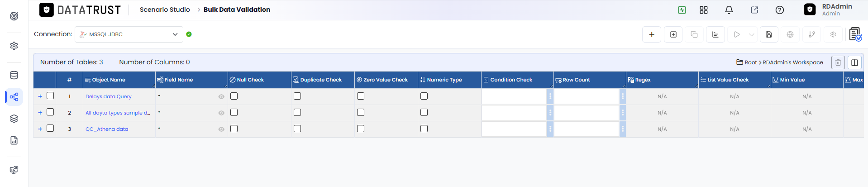The height and width of the screenshot is (187, 868).
Task: Toggle the split panel view icon
Action: click(855, 62)
